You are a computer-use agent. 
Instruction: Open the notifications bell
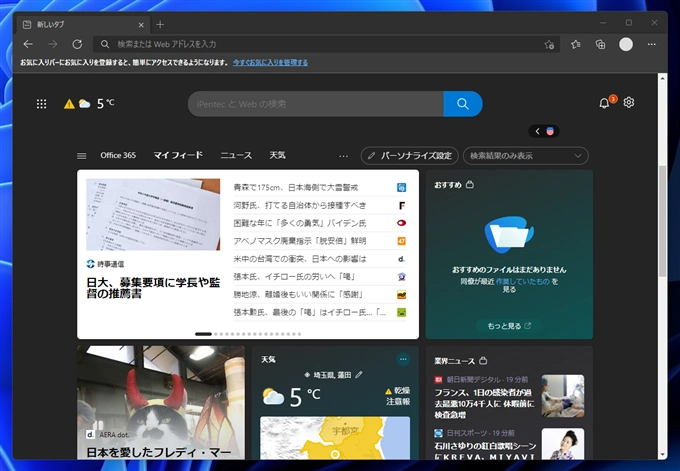point(604,103)
